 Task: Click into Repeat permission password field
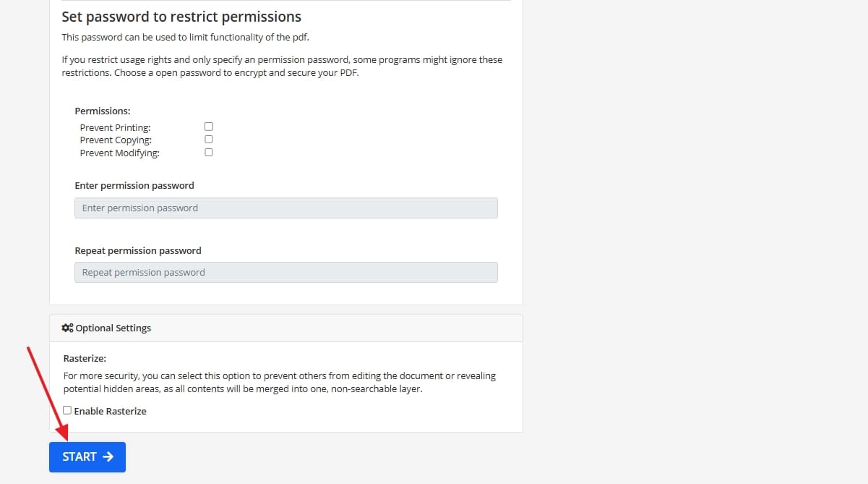tap(285, 272)
